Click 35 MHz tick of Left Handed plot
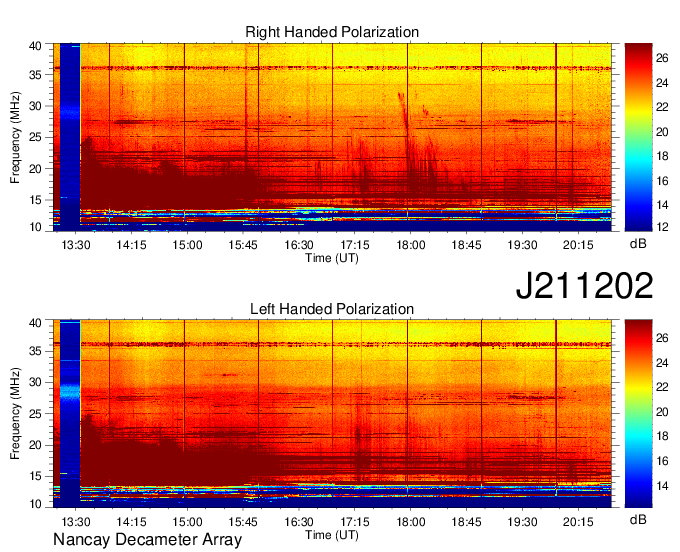This screenshot has height=552, width=680. pyautogui.click(x=35, y=351)
